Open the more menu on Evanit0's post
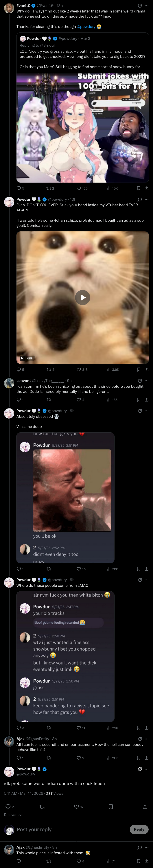Image resolution: width=153 pixels, height=868 pixels. [x=147, y=6]
